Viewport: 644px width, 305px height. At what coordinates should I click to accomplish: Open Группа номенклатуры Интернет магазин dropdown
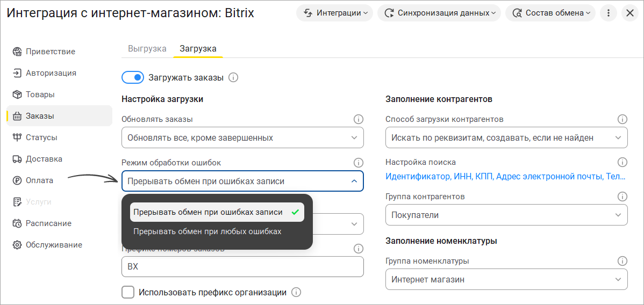pyautogui.click(x=506, y=280)
